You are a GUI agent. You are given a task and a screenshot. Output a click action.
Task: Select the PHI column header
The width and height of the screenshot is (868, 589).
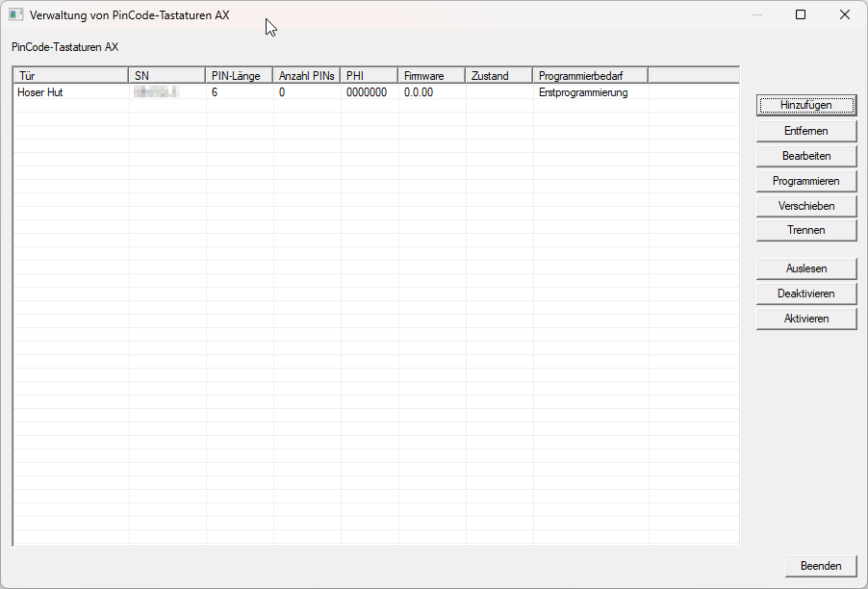(x=369, y=76)
